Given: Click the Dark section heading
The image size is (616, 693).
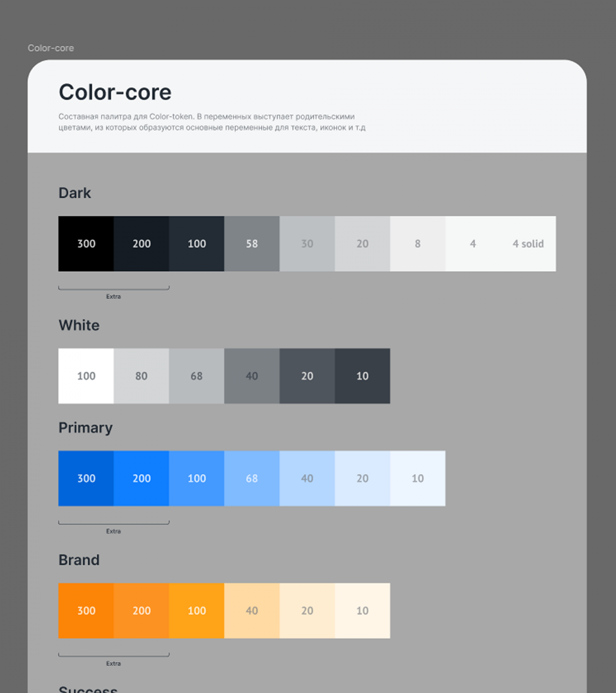Looking at the screenshot, I should tap(75, 193).
